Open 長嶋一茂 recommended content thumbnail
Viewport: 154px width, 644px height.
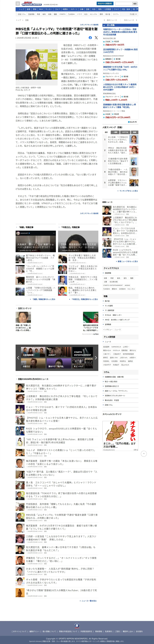[23, 317]
